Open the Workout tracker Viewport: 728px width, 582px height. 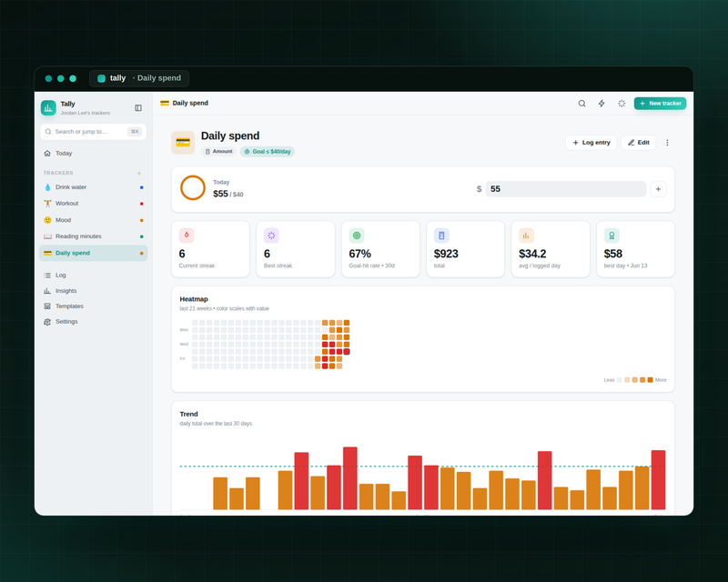coord(94,204)
